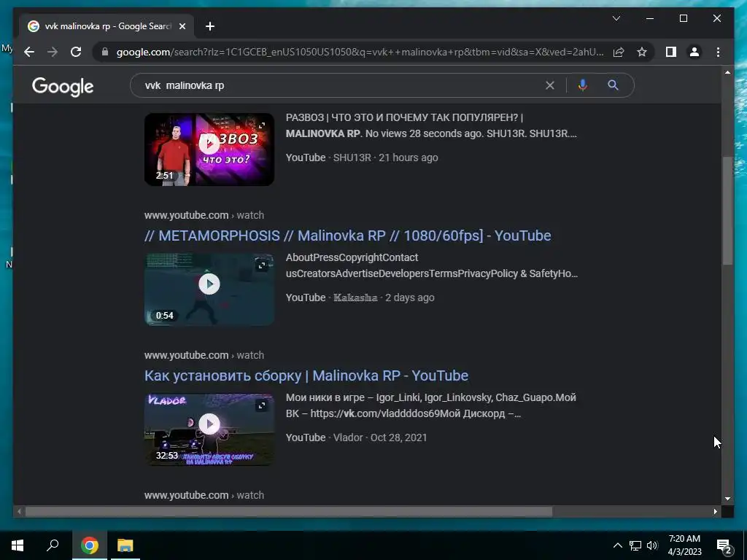Reload the current page
Screen dimensions: 747x560
pyautogui.click(x=76, y=52)
